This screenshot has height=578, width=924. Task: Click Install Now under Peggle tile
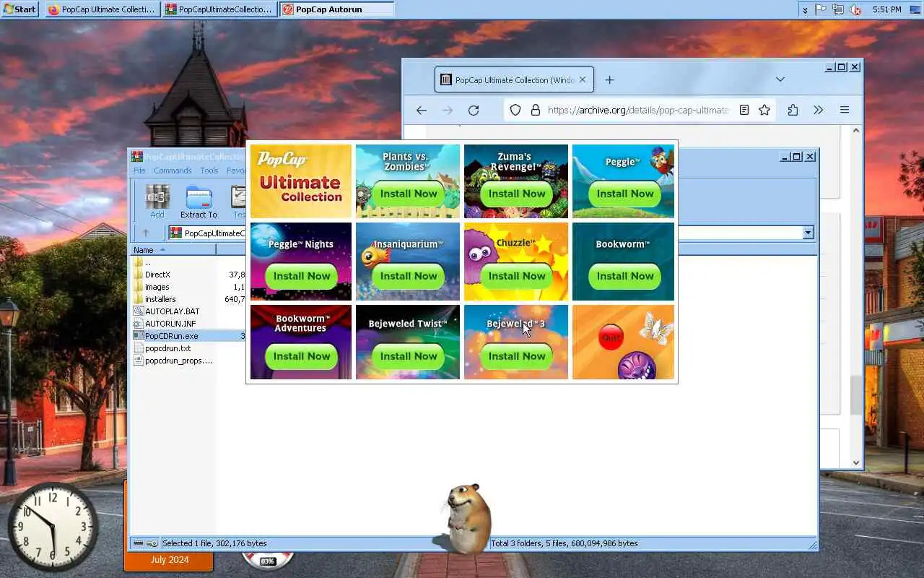[x=625, y=194]
